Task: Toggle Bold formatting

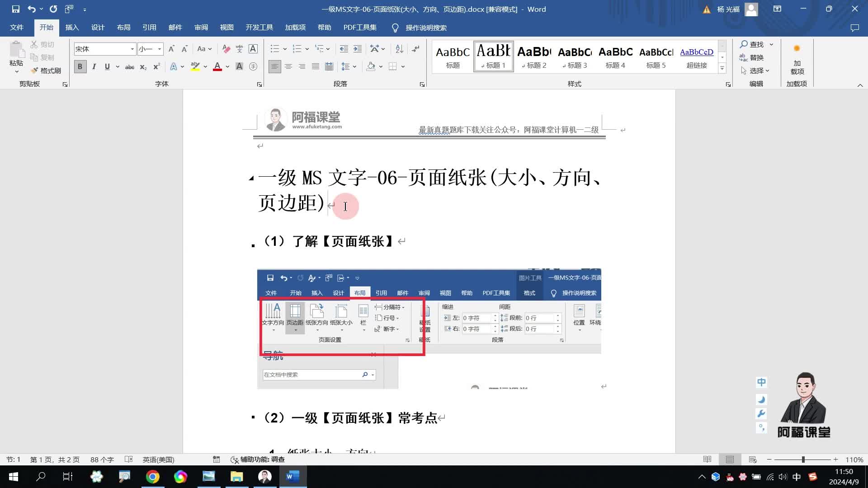Action: click(80, 66)
